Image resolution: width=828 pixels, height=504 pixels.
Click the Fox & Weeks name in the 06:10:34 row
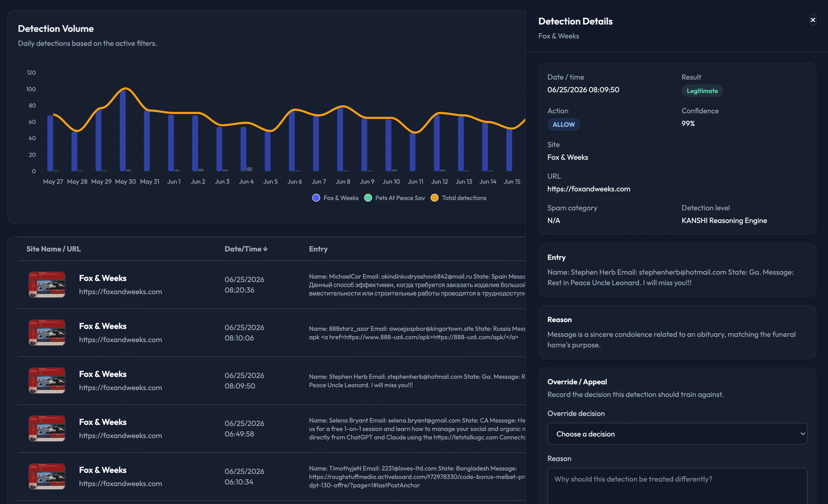click(x=103, y=470)
